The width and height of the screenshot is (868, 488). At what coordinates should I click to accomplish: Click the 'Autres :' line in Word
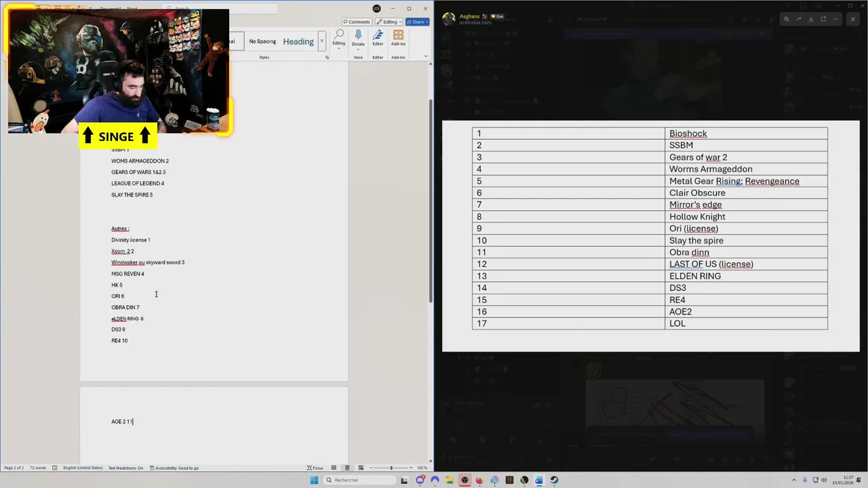click(120, 228)
